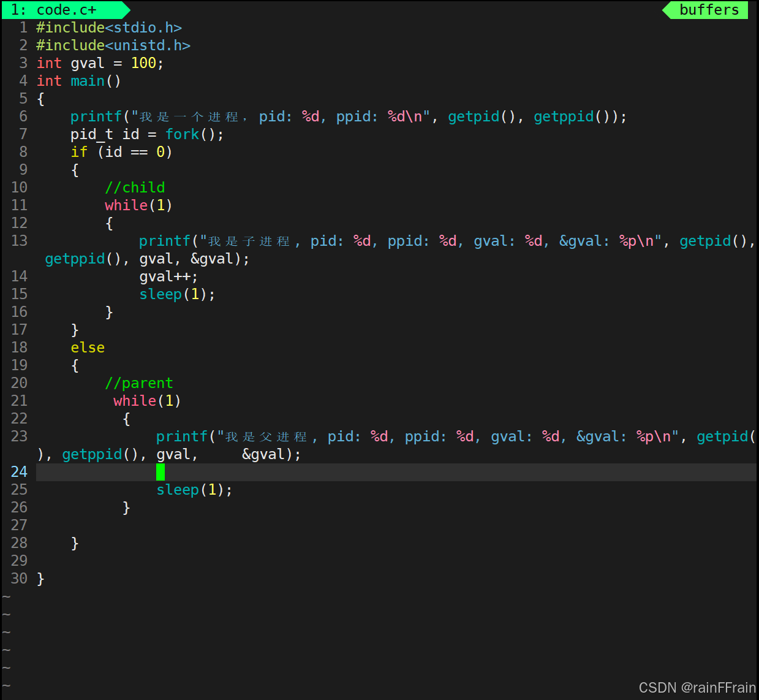This screenshot has height=700, width=759.
Task: Click '&gval);' on wrapped line 23
Action: 271,454
